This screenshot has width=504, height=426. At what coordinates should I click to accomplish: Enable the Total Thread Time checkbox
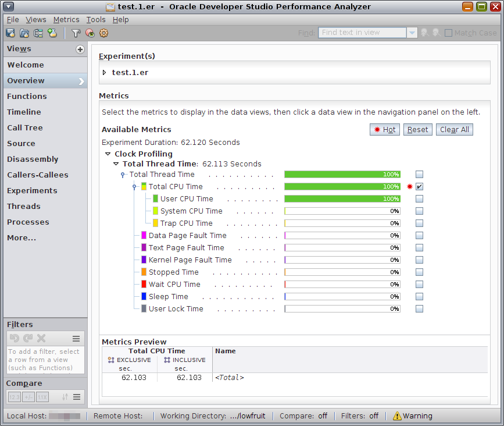click(x=419, y=175)
